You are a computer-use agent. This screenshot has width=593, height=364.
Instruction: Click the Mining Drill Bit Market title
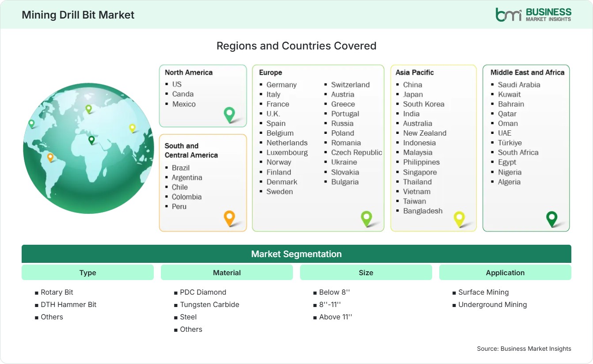click(78, 15)
